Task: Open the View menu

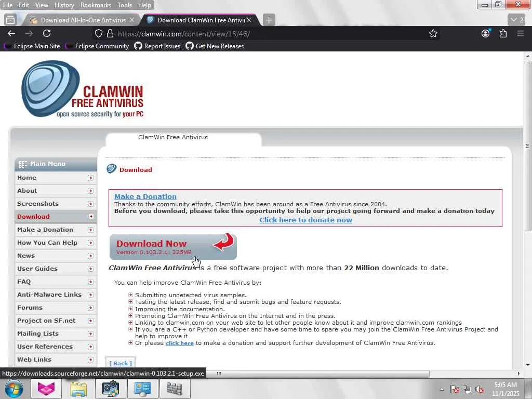Action: tap(42, 5)
